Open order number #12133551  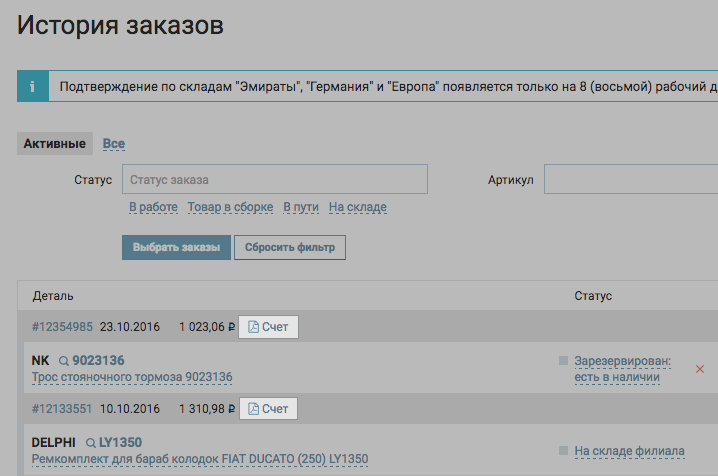(x=62, y=409)
